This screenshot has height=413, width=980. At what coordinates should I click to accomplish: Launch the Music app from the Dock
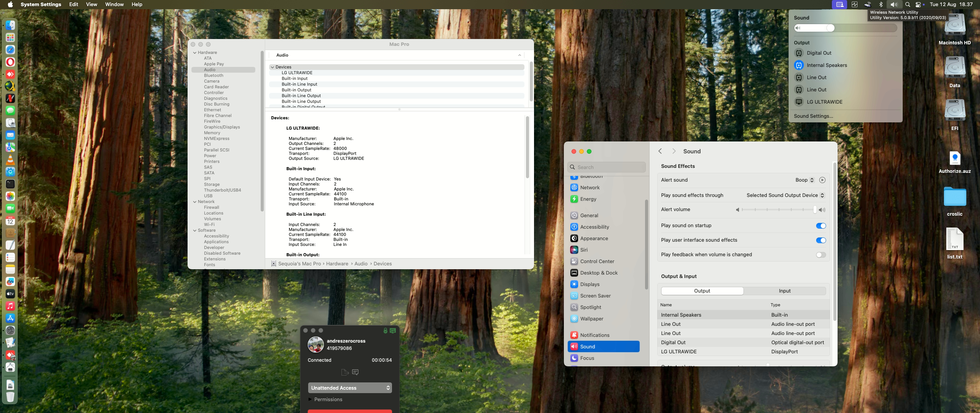[10, 306]
